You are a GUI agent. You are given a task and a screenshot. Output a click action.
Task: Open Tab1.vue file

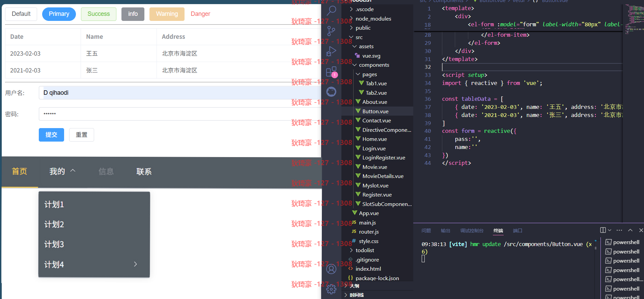[x=376, y=83]
